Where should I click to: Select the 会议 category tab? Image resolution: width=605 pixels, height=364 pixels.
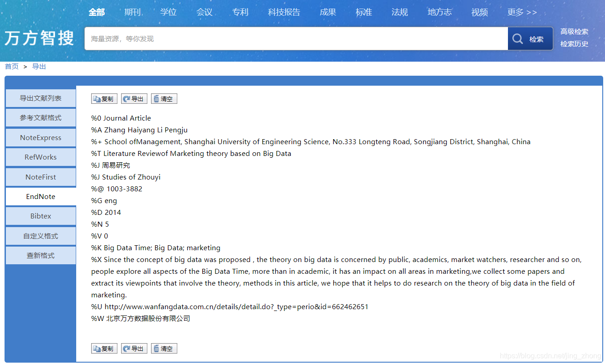click(x=205, y=12)
